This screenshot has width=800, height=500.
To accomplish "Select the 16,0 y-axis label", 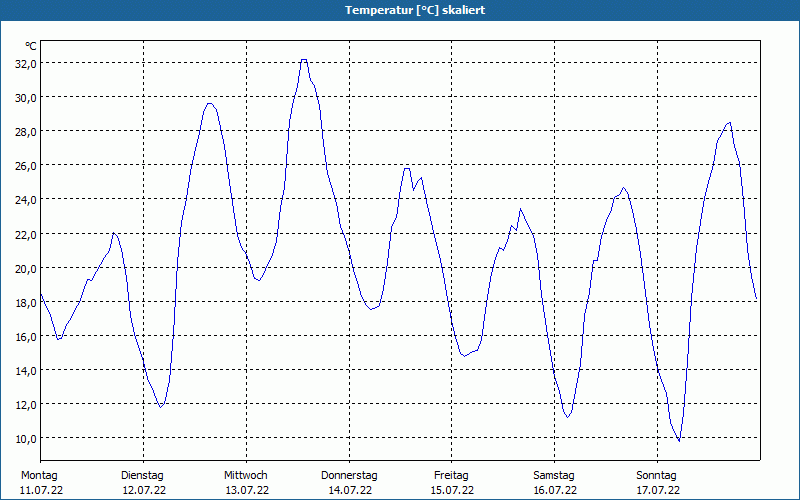I will coord(25,336).
